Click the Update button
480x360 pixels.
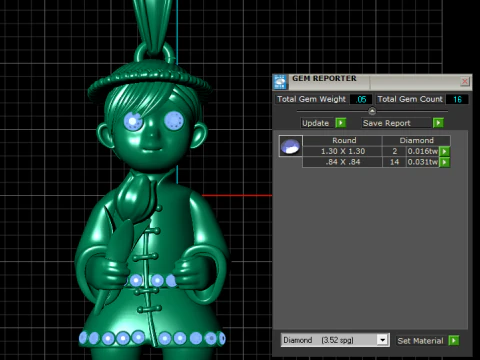(x=315, y=123)
